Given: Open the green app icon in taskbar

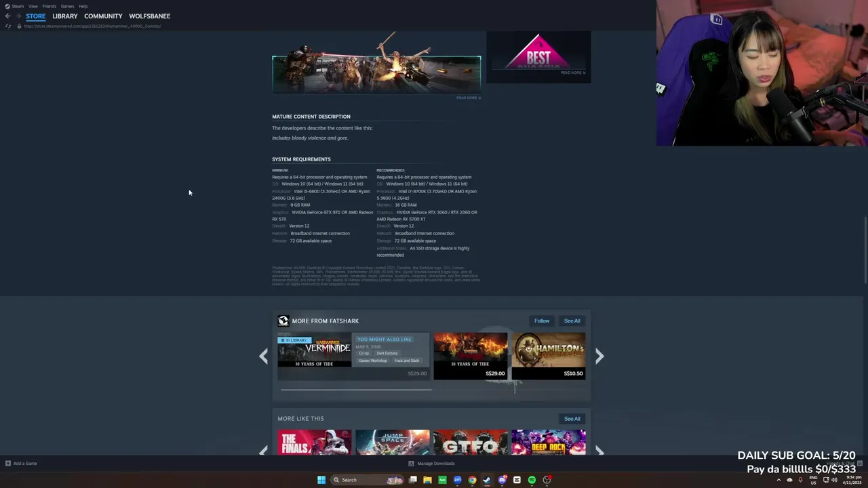Looking at the screenshot, I should tap(442, 480).
